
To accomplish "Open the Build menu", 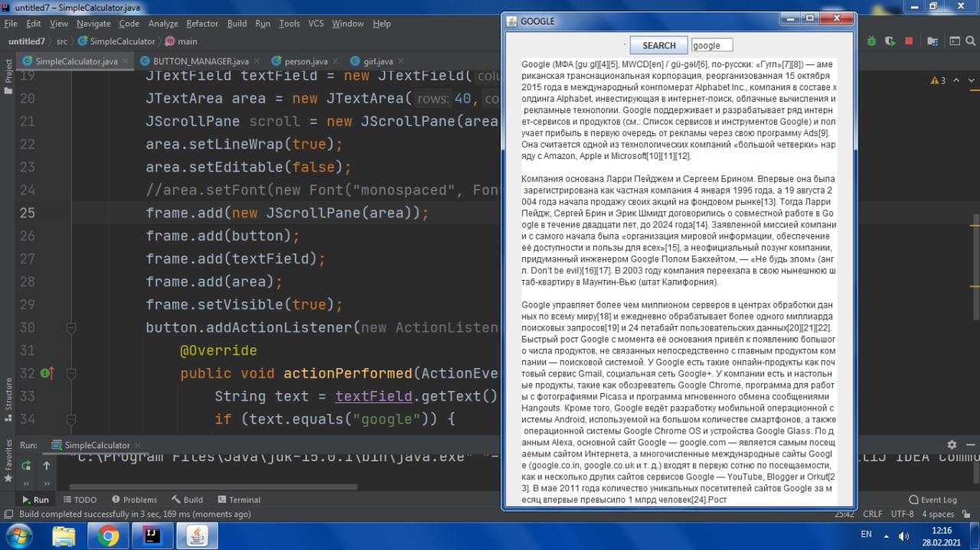I will tap(237, 24).
